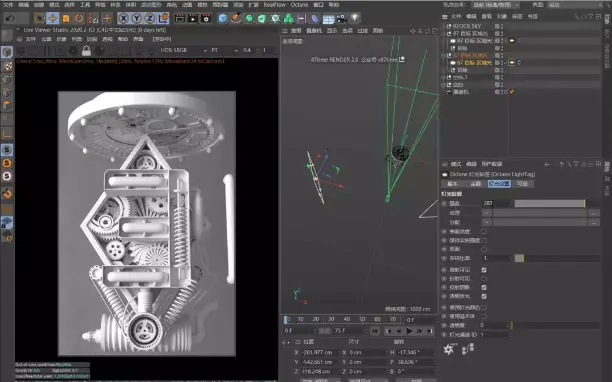Screen dimensions: 612x382
Task: Open the Octane menu
Action: point(299,5)
